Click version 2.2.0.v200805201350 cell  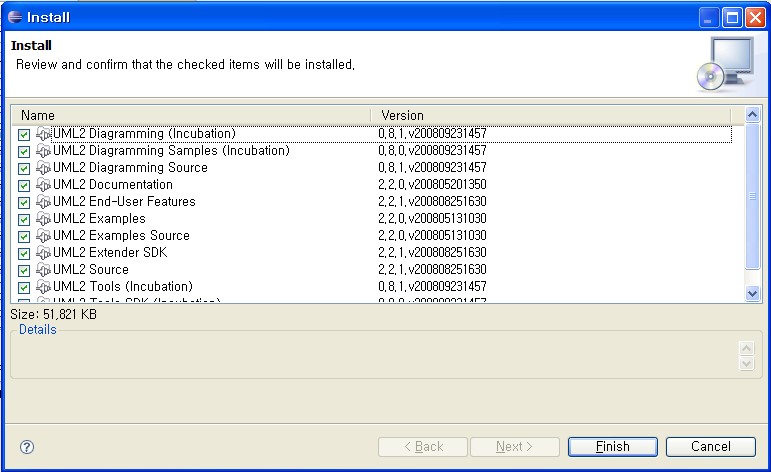432,184
